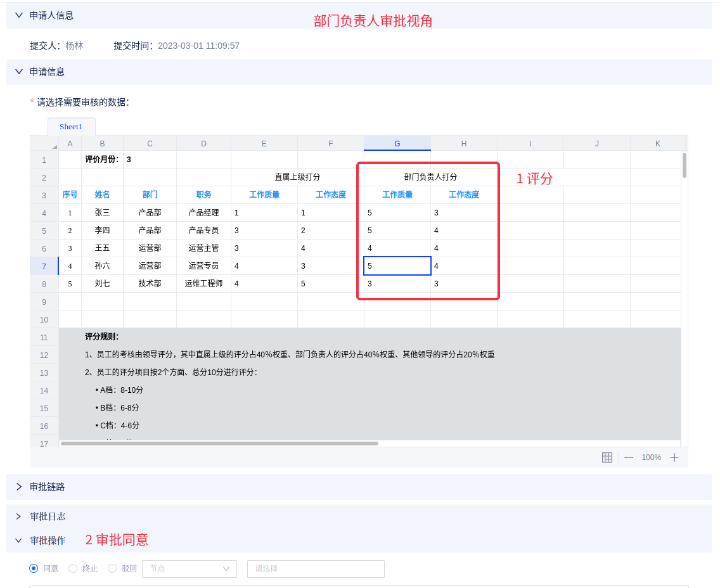Click the 请选择 input field
720x588 pixels.
pyautogui.click(x=316, y=569)
